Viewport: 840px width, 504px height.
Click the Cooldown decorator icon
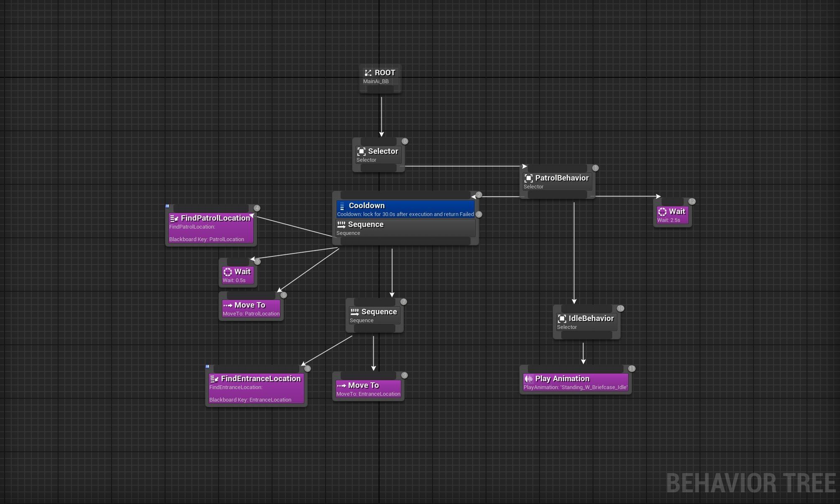pyautogui.click(x=342, y=206)
